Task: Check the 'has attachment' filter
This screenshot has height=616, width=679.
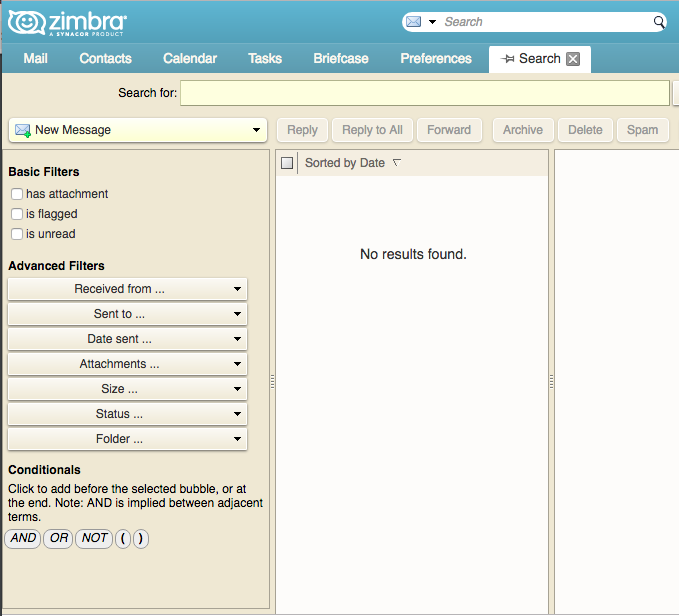Action: (x=17, y=194)
